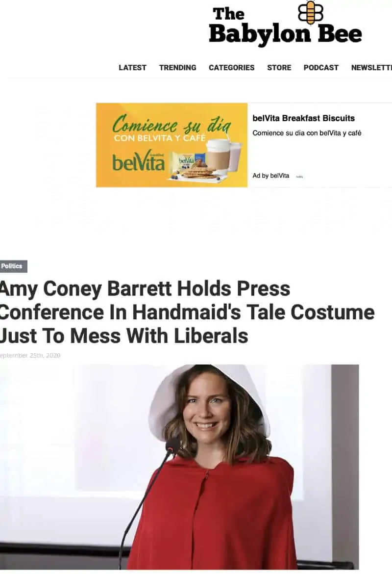The height and width of the screenshot is (574, 392).
Task: Open the Amy Coney Barrett headline
Action: pos(187,312)
